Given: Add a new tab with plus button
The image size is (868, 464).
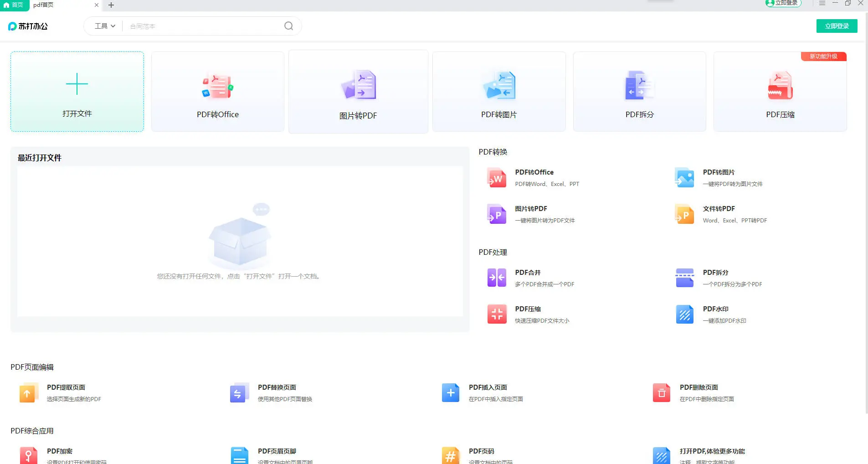Looking at the screenshot, I should (111, 5).
